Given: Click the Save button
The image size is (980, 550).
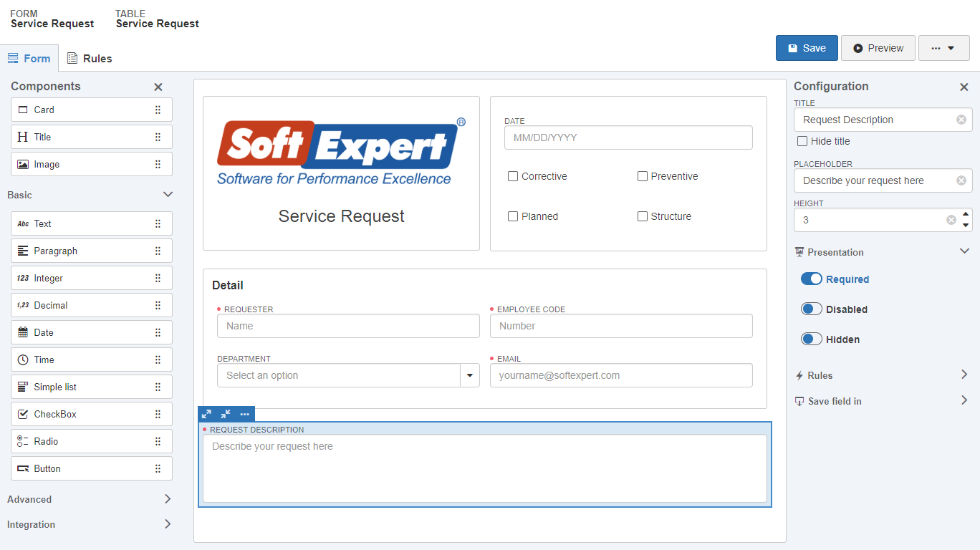Looking at the screenshot, I should point(807,48).
